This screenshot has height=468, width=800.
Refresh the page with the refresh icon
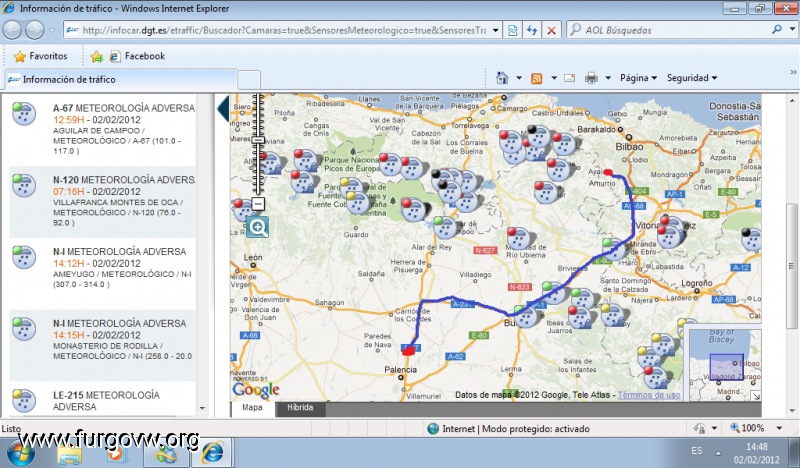pyautogui.click(x=532, y=30)
